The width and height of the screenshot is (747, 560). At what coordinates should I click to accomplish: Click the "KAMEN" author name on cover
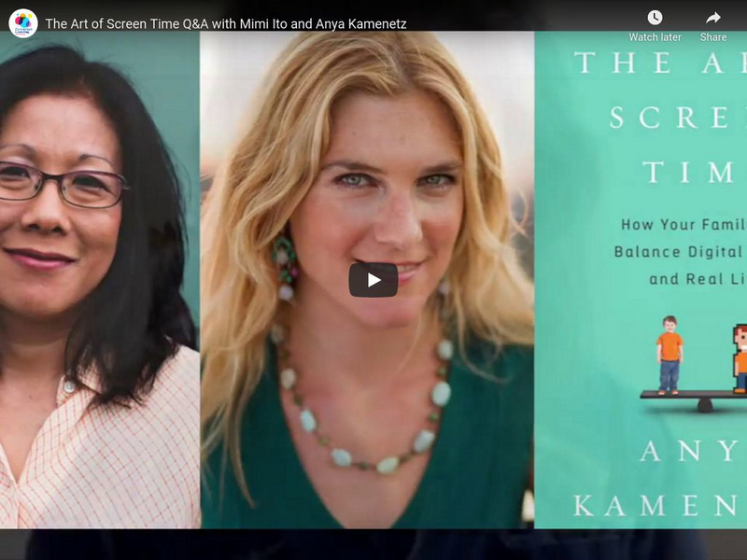click(659, 506)
